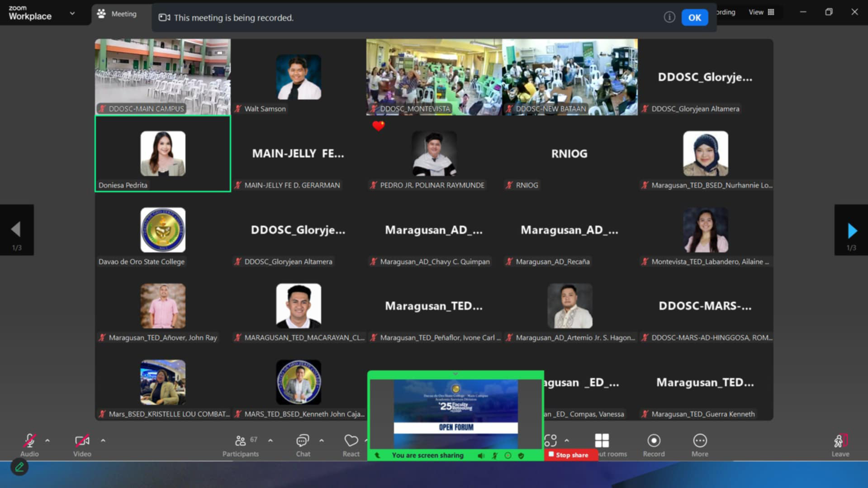Expand the Participants options chevron
868x488 pixels.
pyautogui.click(x=270, y=441)
